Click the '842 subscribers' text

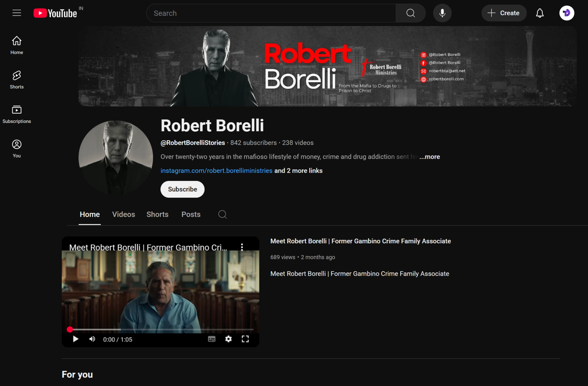click(x=254, y=143)
